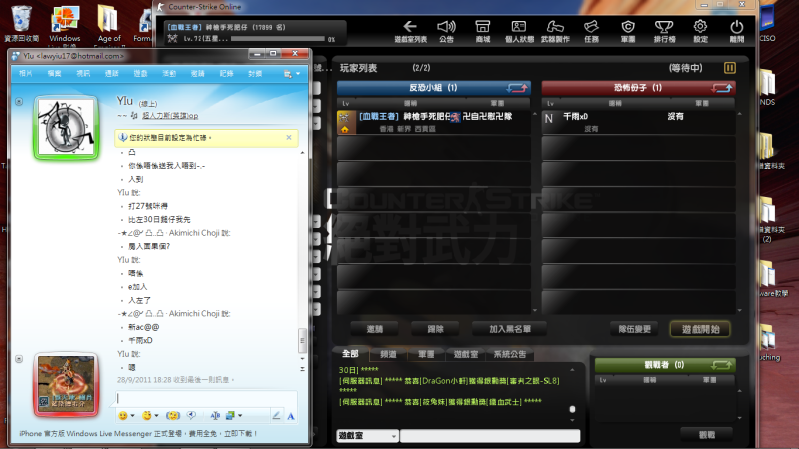799x449 pixels.
Task: Select the Clan chat tab
Action: 426,354
